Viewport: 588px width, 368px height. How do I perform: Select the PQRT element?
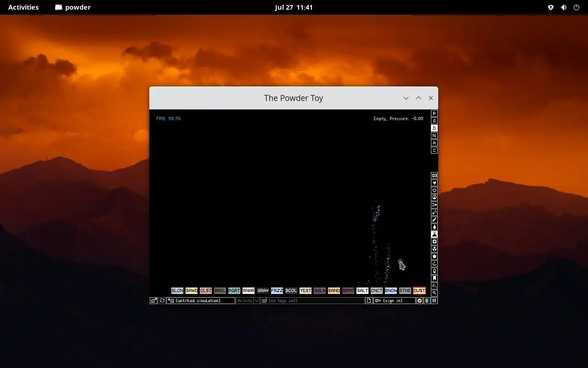pyautogui.click(x=234, y=291)
